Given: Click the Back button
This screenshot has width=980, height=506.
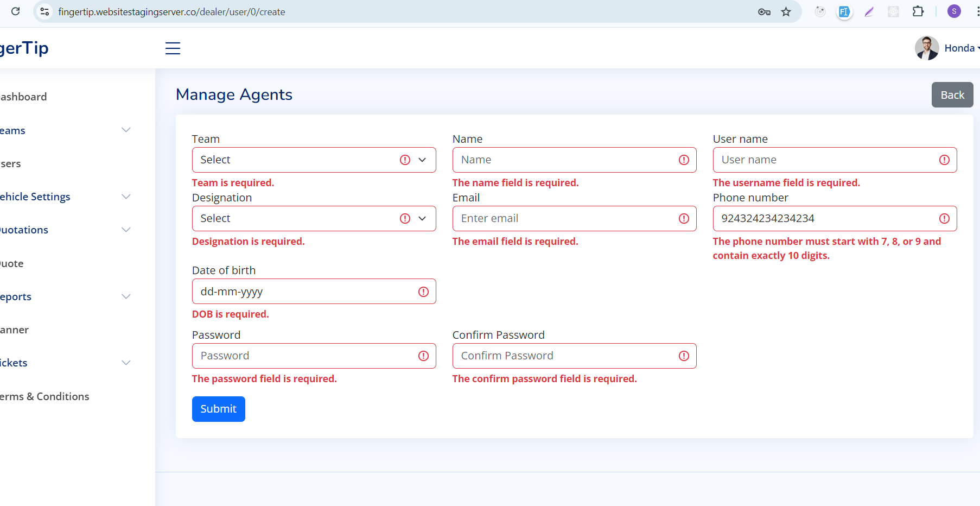Looking at the screenshot, I should point(952,95).
